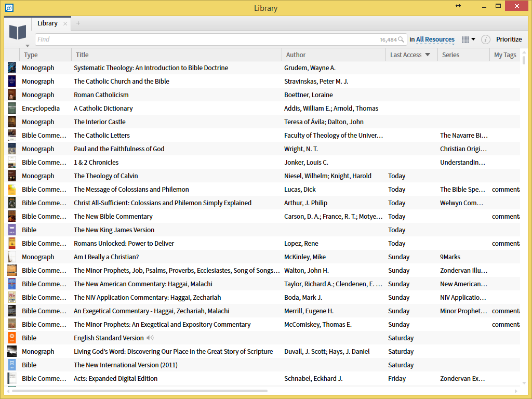Click cover thumbnail for A Catholic Dictionary

[x=12, y=108]
